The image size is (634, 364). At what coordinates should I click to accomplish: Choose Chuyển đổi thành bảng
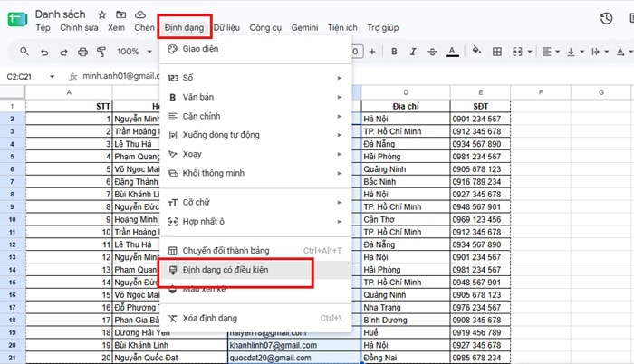point(255,250)
